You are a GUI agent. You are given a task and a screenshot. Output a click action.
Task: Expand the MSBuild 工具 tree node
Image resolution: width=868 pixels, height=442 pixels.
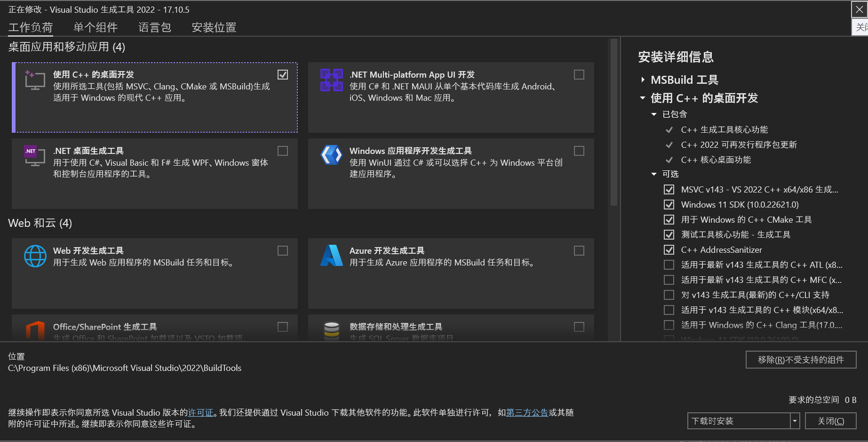tap(643, 80)
